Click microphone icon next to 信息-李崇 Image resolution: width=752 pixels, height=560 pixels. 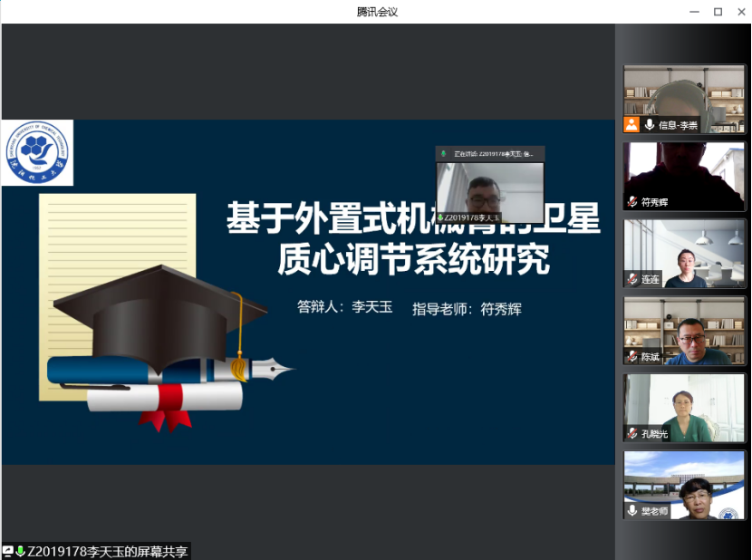pos(649,125)
